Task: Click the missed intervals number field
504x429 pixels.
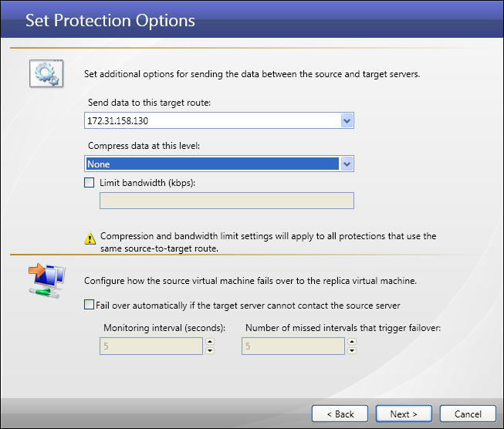Action: tap(293, 347)
